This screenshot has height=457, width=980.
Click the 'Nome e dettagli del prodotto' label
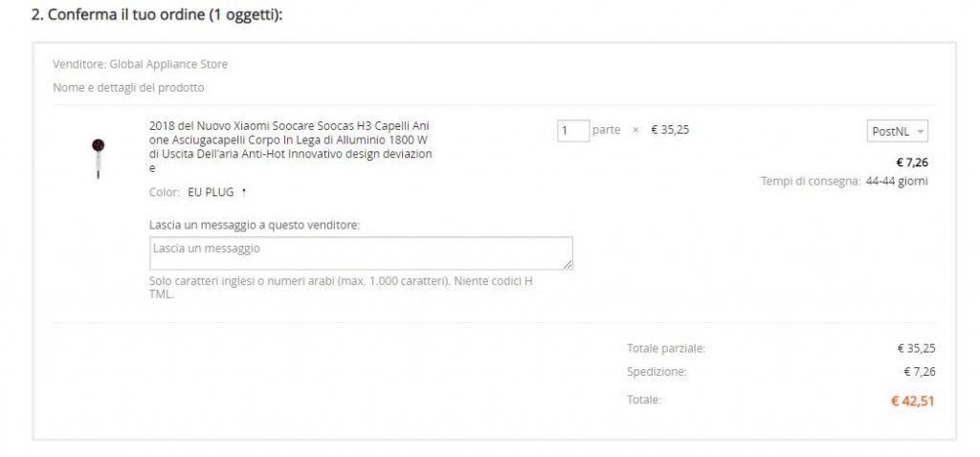click(128, 88)
